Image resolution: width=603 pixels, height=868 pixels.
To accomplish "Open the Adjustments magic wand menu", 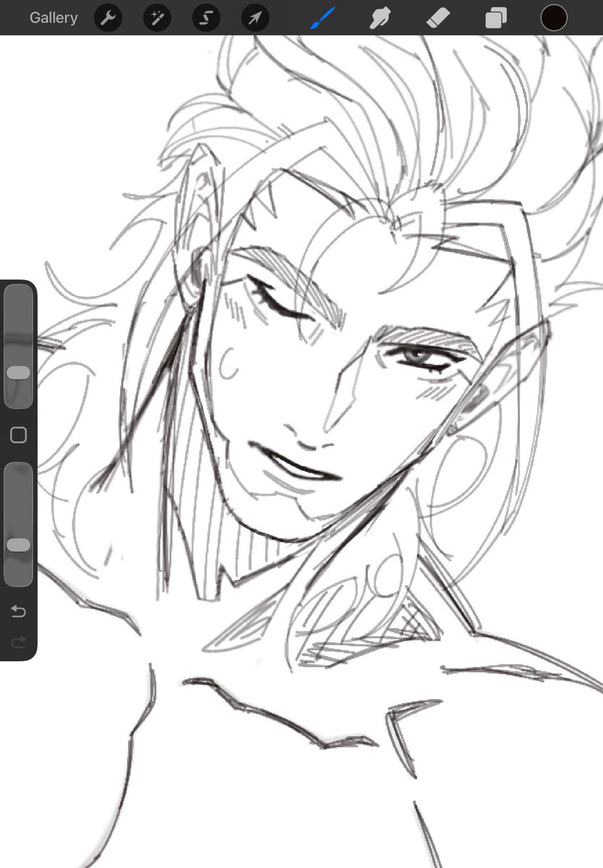I will [157, 17].
